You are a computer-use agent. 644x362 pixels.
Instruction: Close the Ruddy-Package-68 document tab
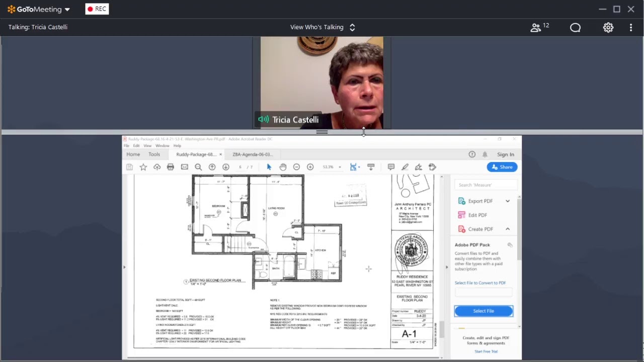[220, 154]
